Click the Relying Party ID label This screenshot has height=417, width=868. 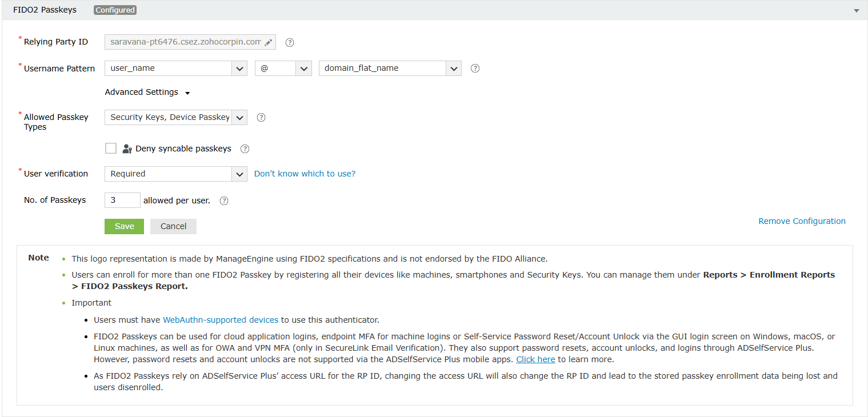[x=56, y=42]
